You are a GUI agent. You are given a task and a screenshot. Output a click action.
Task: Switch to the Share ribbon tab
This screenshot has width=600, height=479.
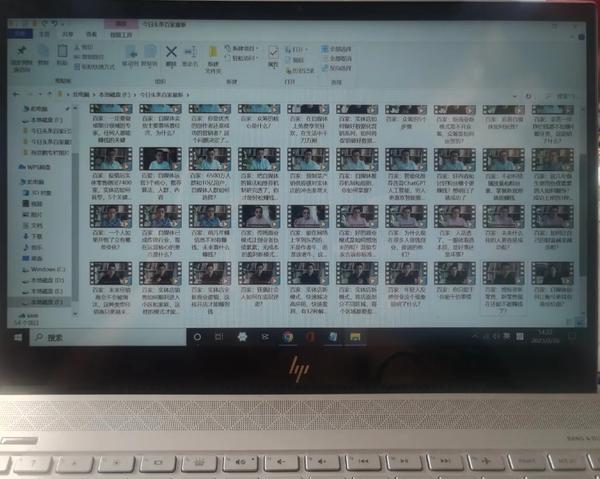tap(68, 34)
